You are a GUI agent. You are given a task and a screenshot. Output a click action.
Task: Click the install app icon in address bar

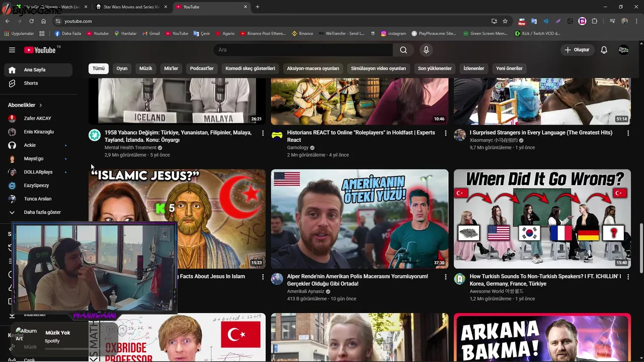[x=494, y=21]
